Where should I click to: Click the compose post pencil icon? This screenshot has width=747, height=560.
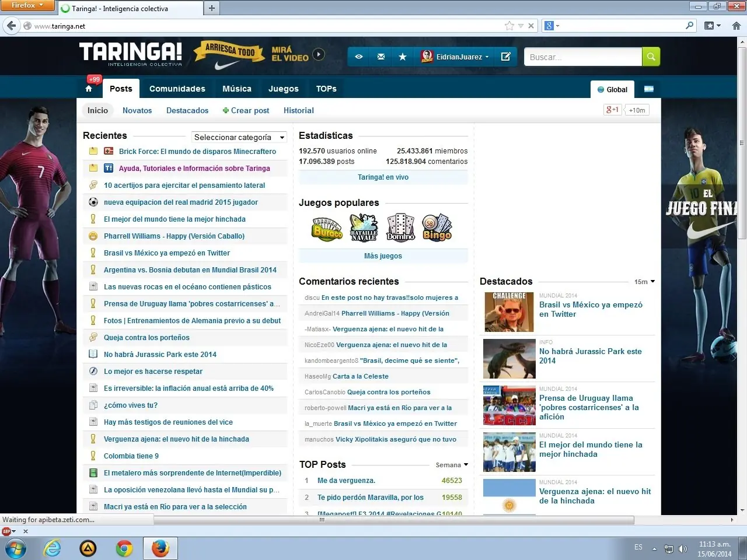click(x=506, y=57)
